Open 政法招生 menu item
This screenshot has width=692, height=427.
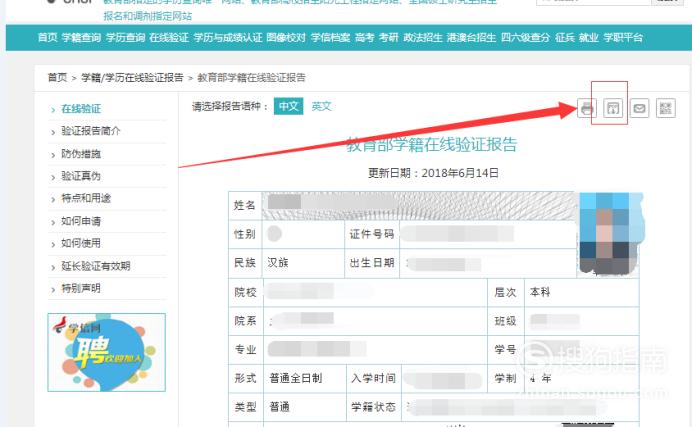423,37
